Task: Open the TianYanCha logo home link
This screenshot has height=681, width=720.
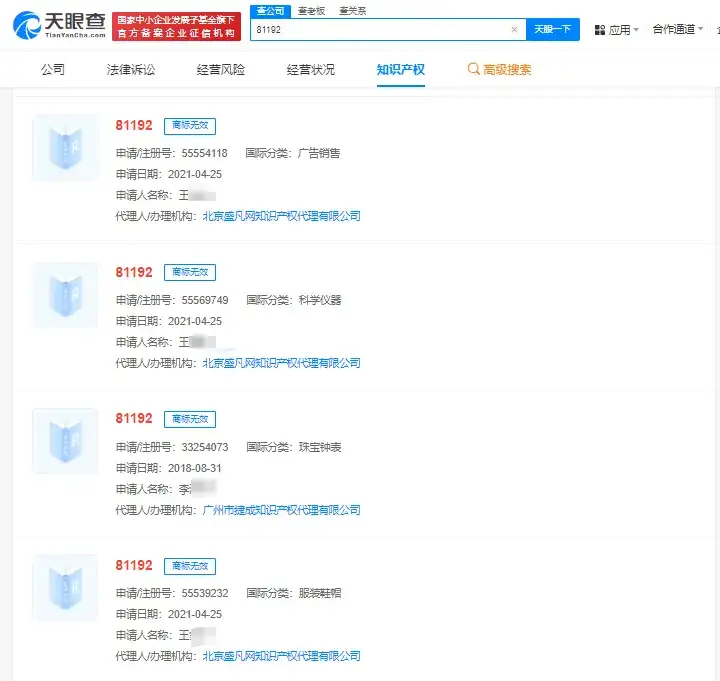Action: 59,25
